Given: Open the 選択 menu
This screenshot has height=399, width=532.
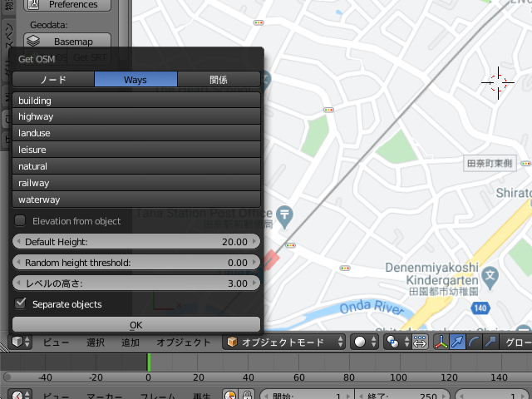Looking at the screenshot, I should coord(96,342).
